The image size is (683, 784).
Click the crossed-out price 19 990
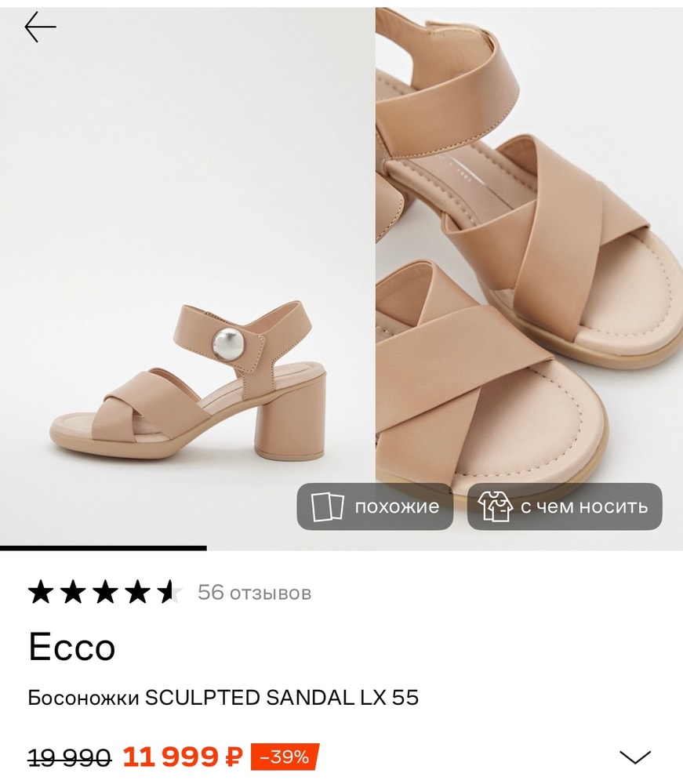click(x=70, y=758)
